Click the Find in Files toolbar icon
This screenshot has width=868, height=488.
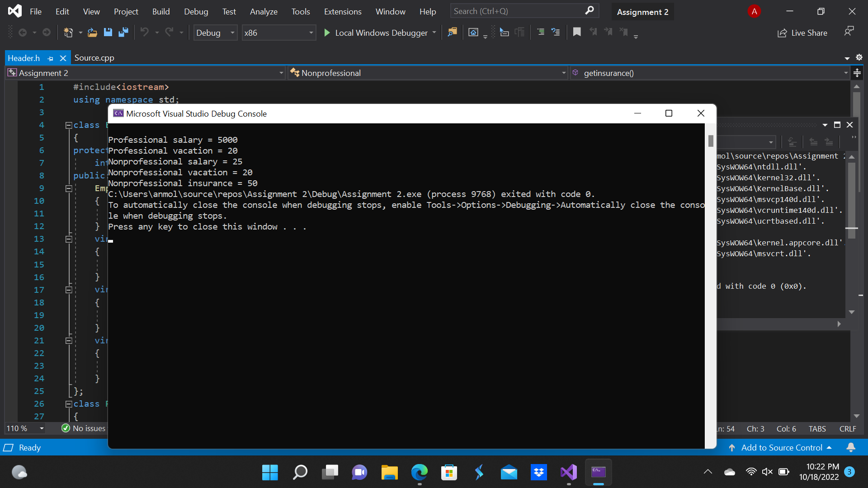point(452,33)
